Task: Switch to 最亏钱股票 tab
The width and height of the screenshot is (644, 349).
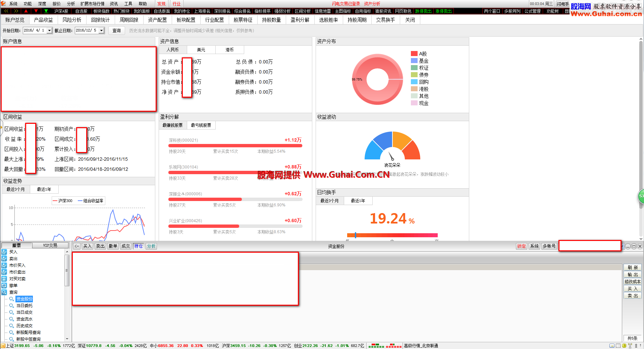Action: tap(201, 125)
